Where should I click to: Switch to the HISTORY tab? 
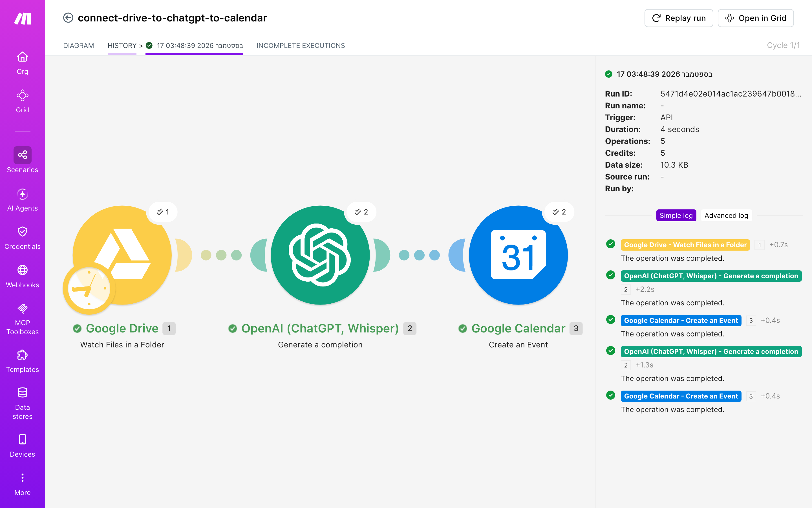[x=122, y=45]
